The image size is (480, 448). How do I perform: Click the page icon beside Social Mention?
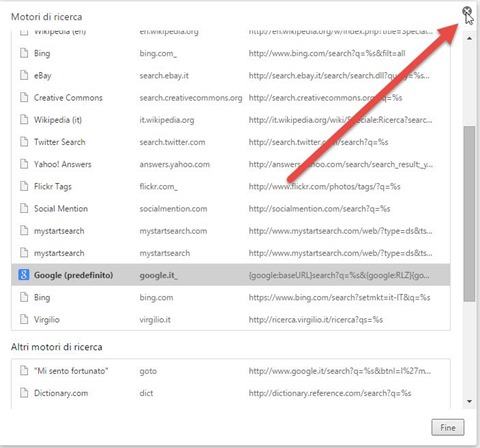(x=24, y=208)
